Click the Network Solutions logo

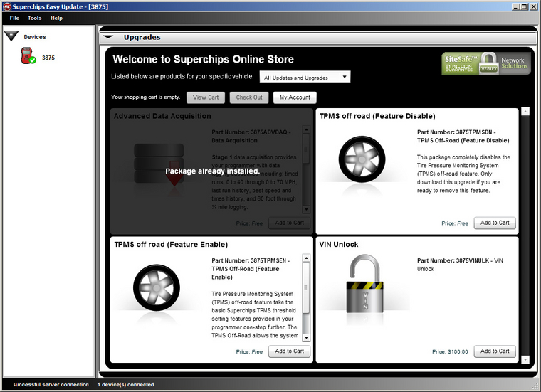[512, 63]
